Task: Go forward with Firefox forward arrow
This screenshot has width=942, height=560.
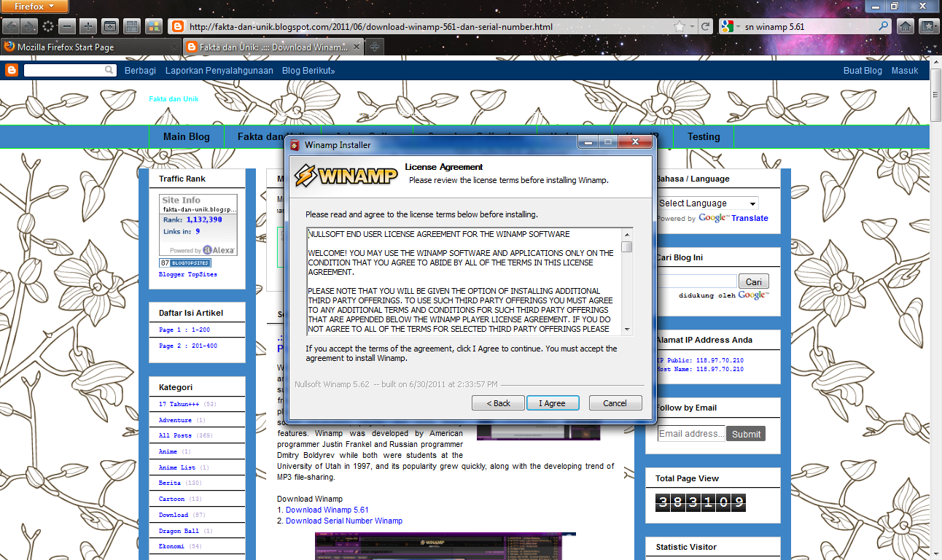Action: [29, 27]
